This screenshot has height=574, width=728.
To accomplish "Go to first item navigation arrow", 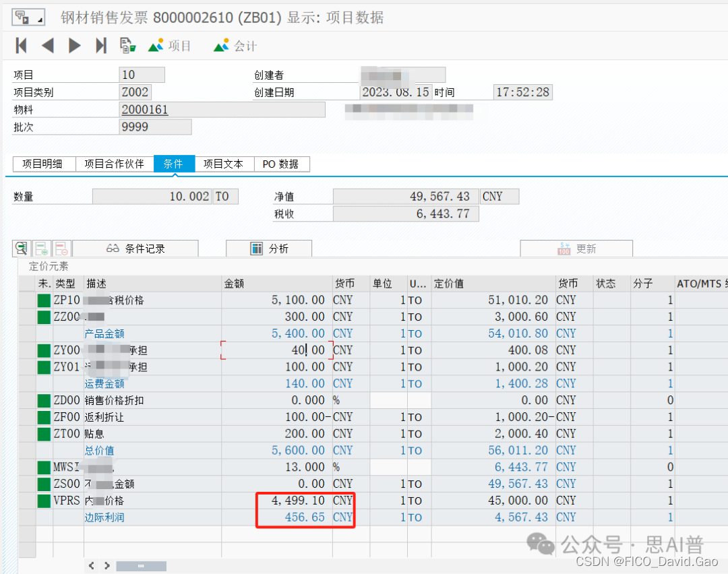I will (x=22, y=45).
